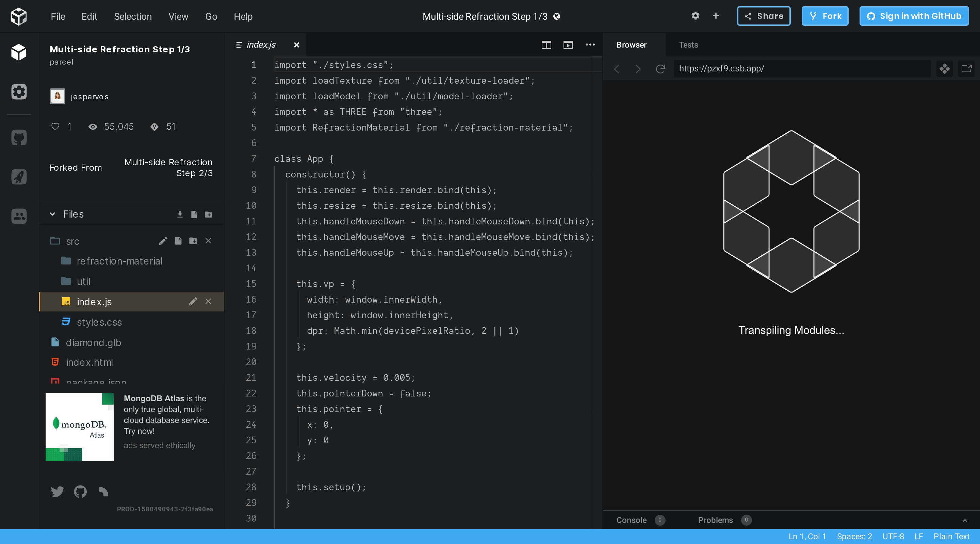This screenshot has height=544, width=980.
Task: Click Sign in with GitHub
Action: click(914, 16)
